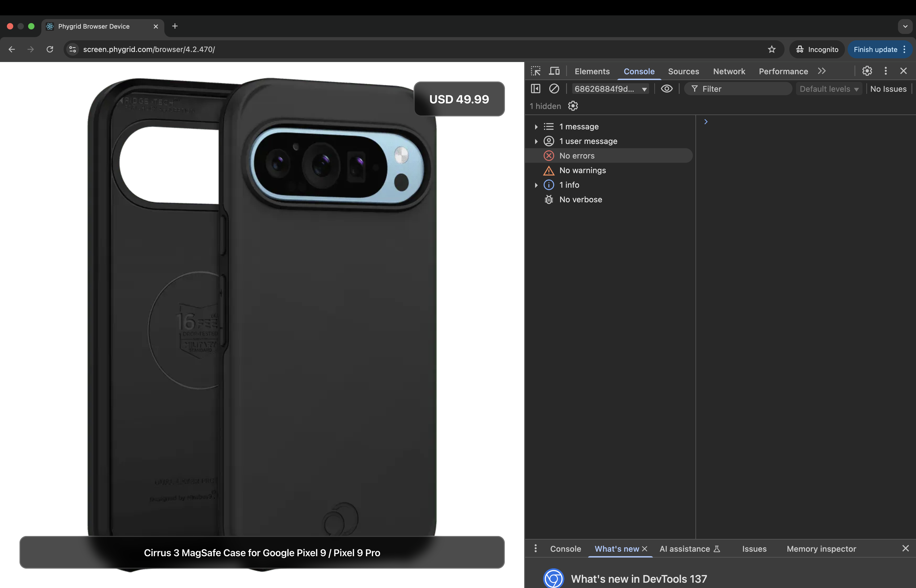Click the No Issues label

tap(888, 89)
